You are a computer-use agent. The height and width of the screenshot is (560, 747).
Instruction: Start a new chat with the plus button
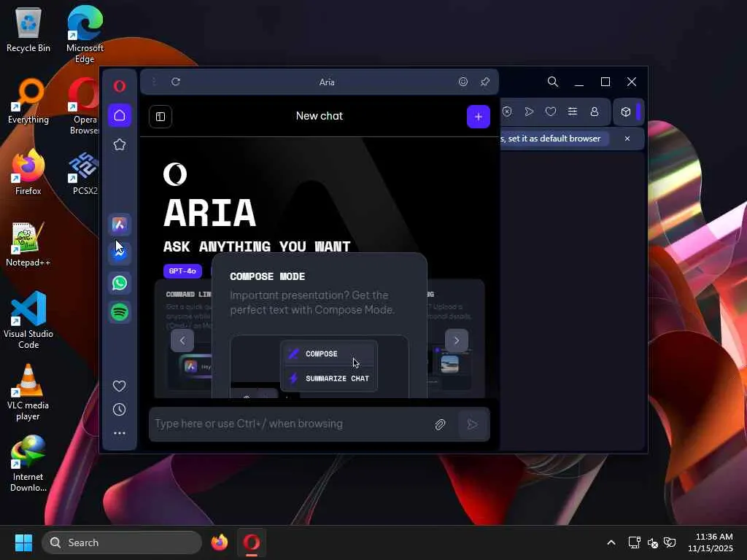pos(479,117)
